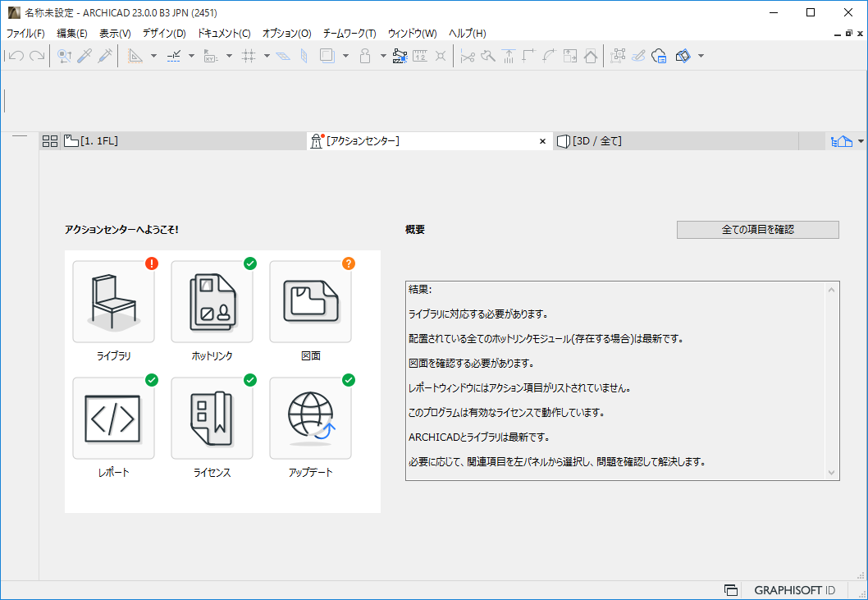Image resolution: width=868 pixels, height=600 pixels.
Task: Expand tab bar dropdown arrow at far right
Action: pos(861,141)
